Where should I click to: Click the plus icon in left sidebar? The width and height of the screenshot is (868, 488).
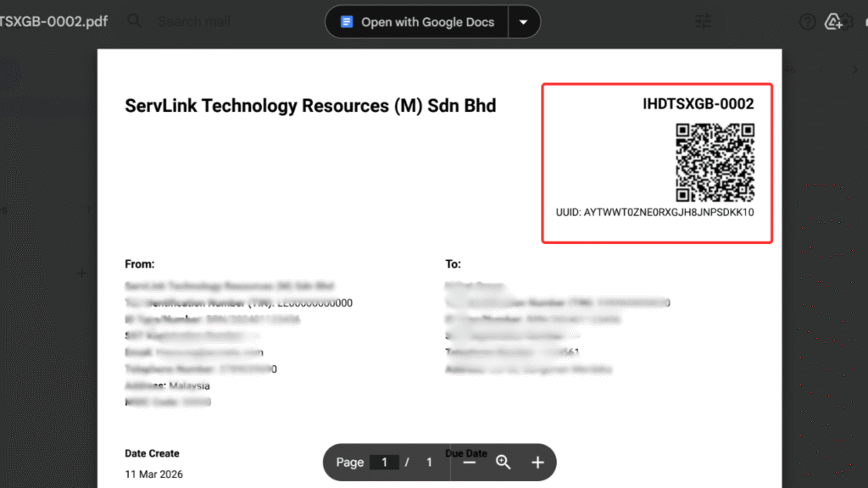pos(82,273)
